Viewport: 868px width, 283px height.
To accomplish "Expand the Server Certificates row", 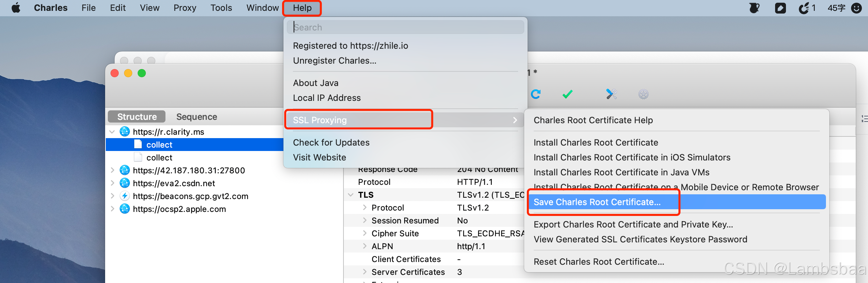I will (365, 272).
